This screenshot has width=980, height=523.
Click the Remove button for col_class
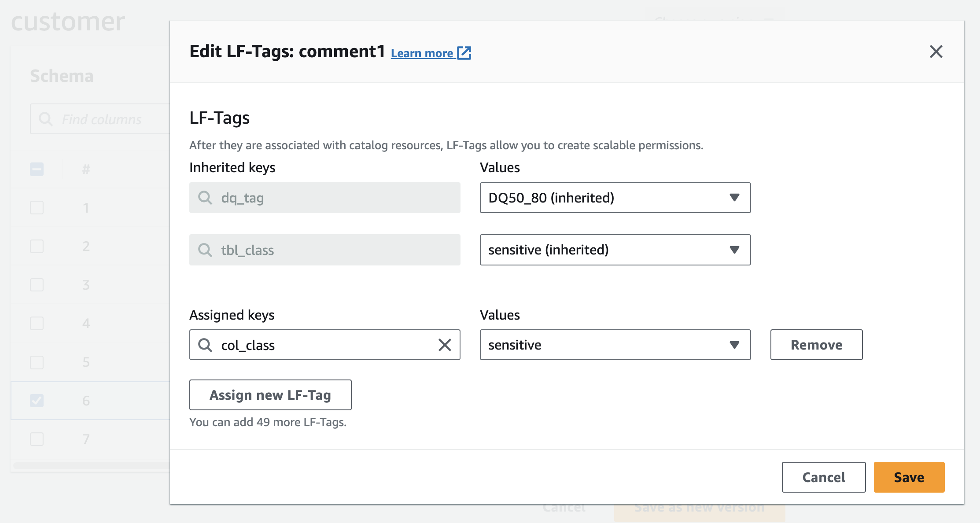816,345
